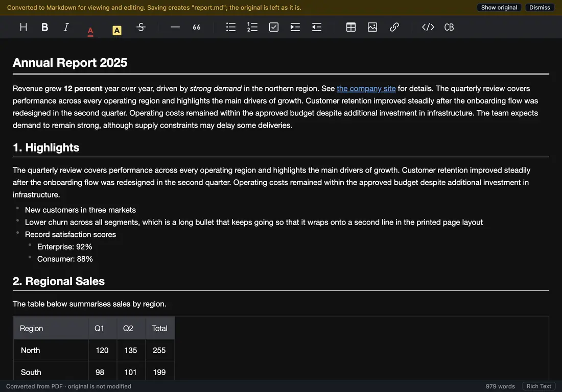Toggle italic formatting
The image size is (562, 392).
[66, 27]
